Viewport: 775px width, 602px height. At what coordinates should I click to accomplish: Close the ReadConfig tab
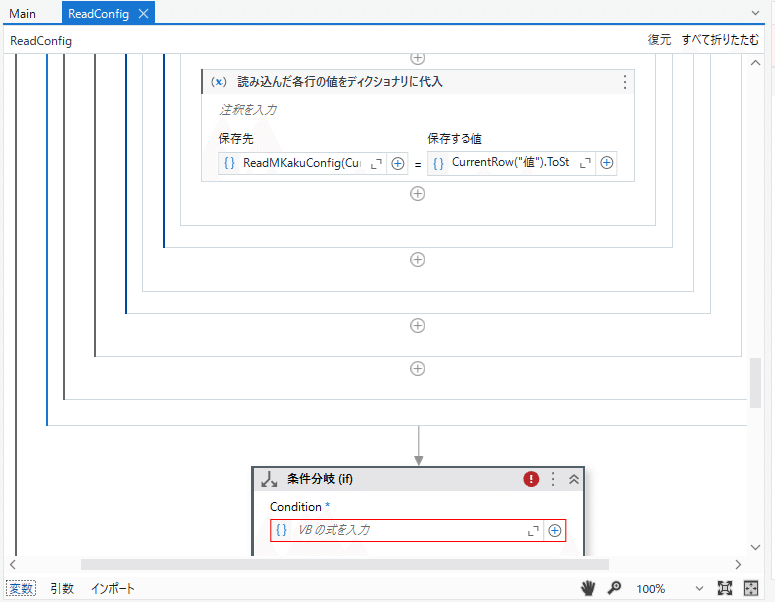coord(144,14)
